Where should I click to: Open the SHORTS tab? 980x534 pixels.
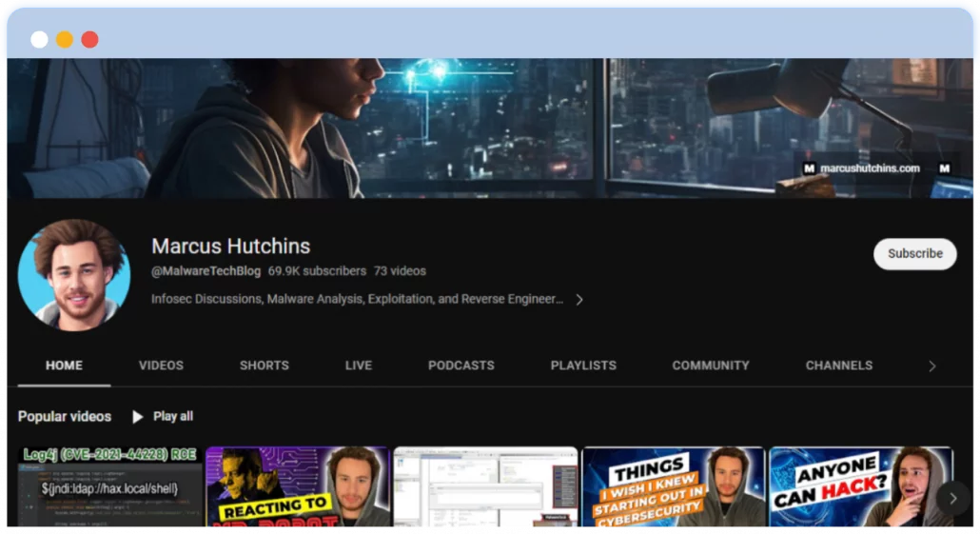[265, 366]
